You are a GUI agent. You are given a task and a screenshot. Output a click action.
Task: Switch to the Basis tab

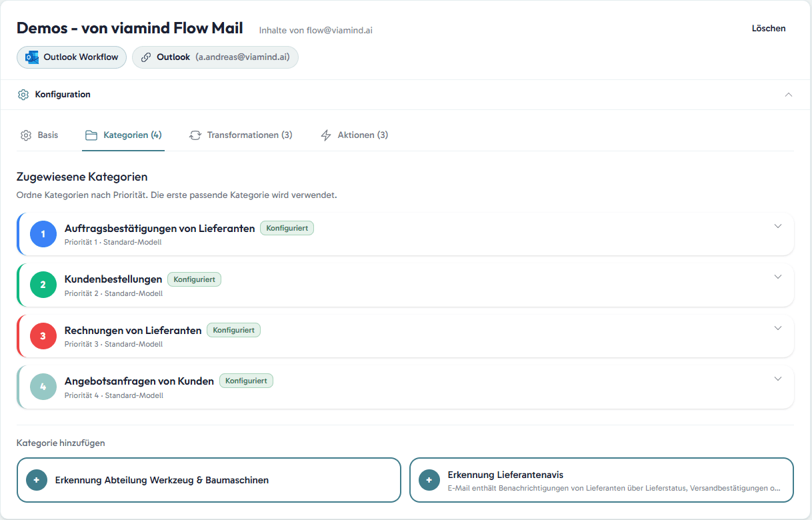click(x=39, y=135)
